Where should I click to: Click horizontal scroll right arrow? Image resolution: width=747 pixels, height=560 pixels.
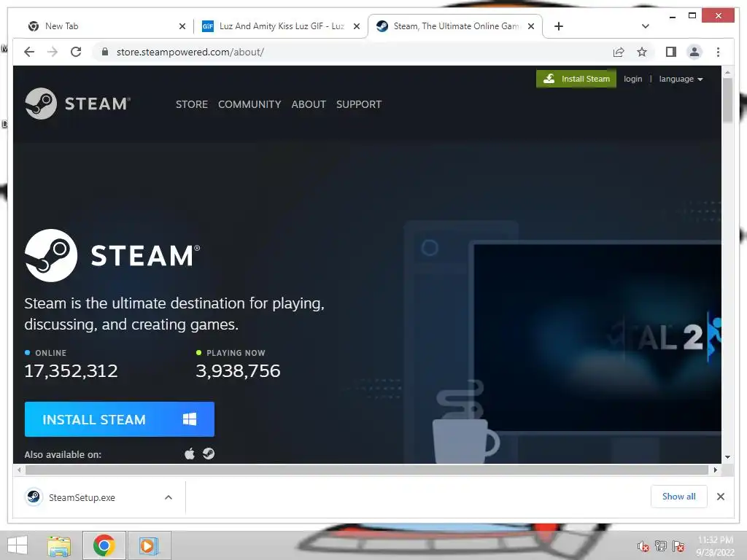pyautogui.click(x=715, y=470)
